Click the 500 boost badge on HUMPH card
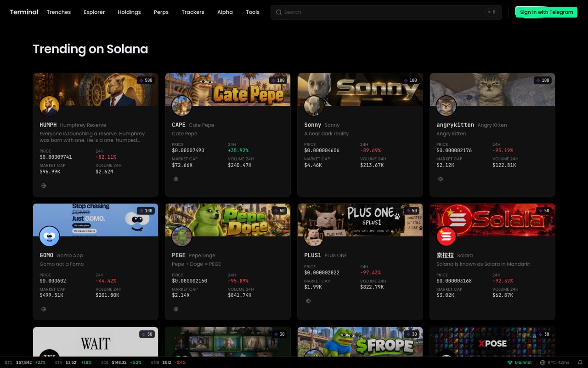The width and height of the screenshot is (588, 368). coord(146,80)
